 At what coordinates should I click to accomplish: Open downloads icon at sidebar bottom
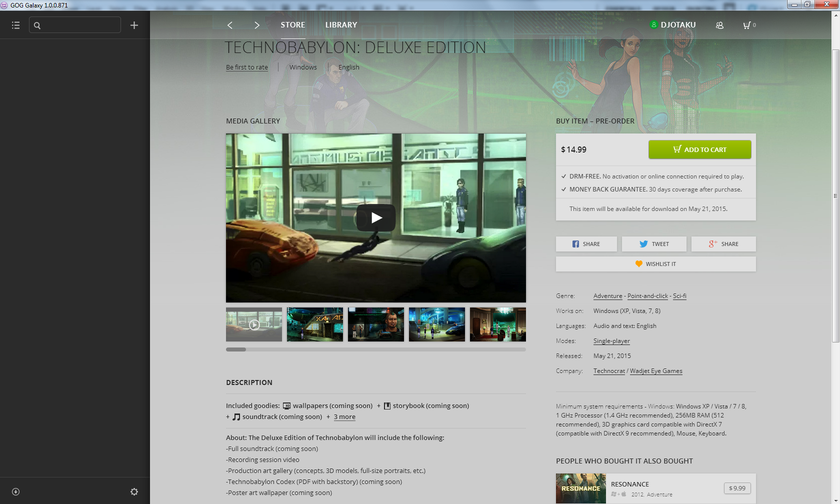15,491
